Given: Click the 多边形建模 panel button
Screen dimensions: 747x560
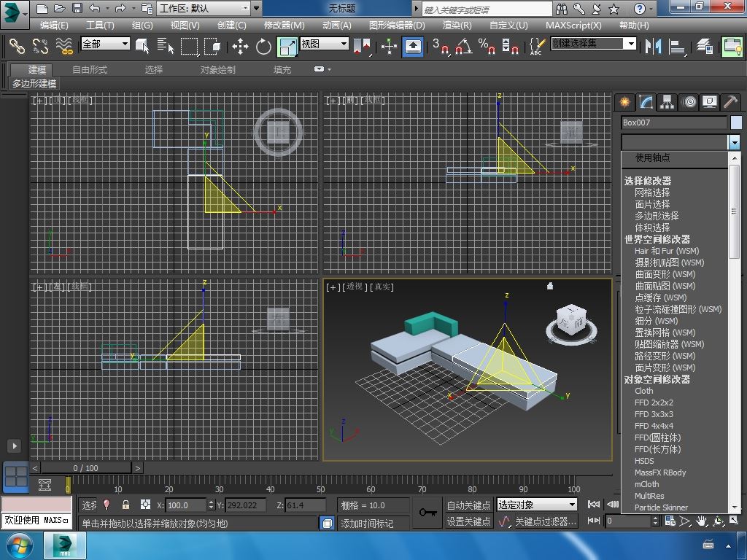Looking at the screenshot, I should 34,83.
